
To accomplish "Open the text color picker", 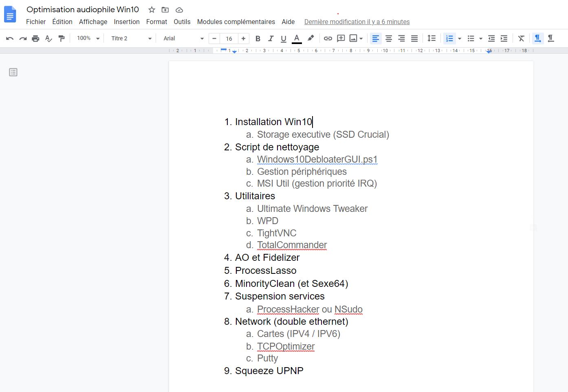I will (x=297, y=38).
